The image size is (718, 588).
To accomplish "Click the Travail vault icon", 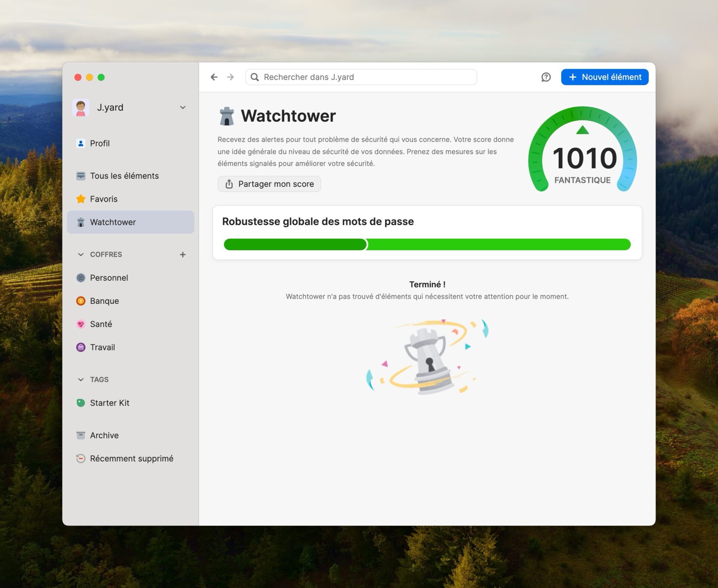I will [x=81, y=347].
